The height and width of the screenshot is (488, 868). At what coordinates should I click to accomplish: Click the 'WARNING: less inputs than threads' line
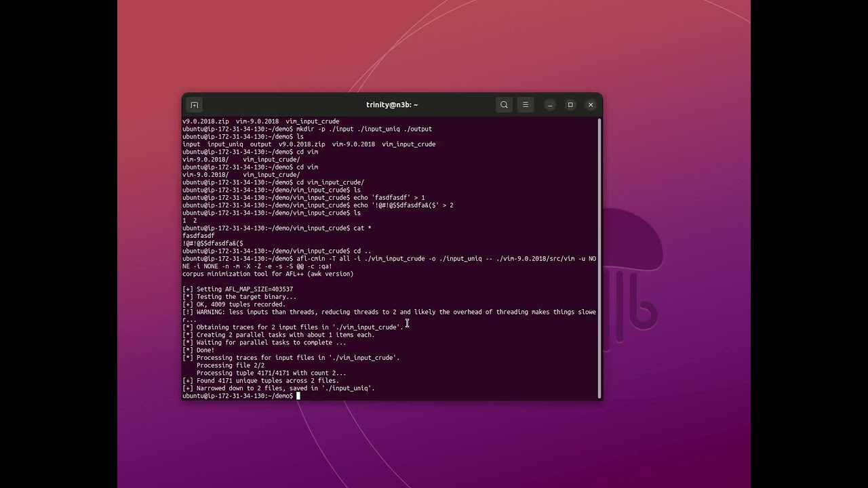click(389, 316)
